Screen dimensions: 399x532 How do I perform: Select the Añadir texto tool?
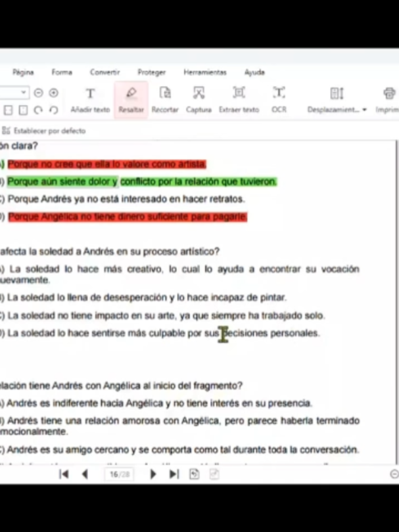click(x=90, y=100)
